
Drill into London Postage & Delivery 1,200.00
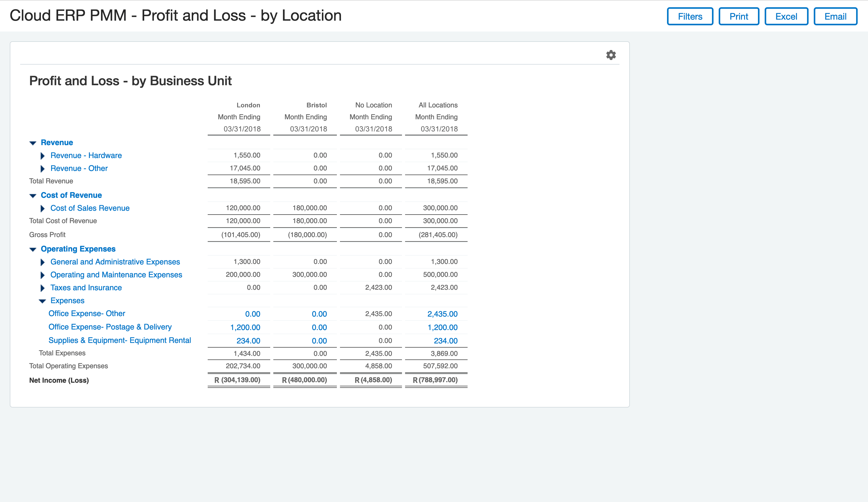click(x=245, y=327)
